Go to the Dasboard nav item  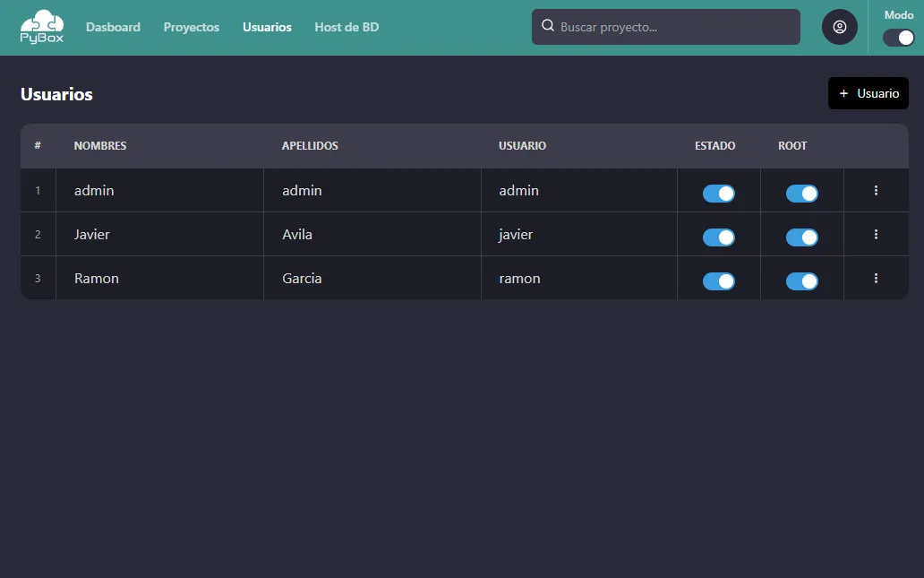tap(113, 27)
